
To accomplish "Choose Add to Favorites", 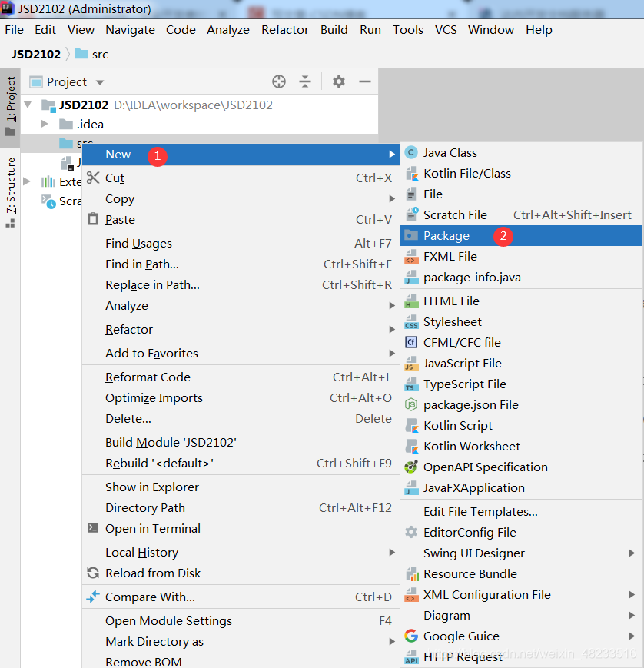I will coord(241,353).
